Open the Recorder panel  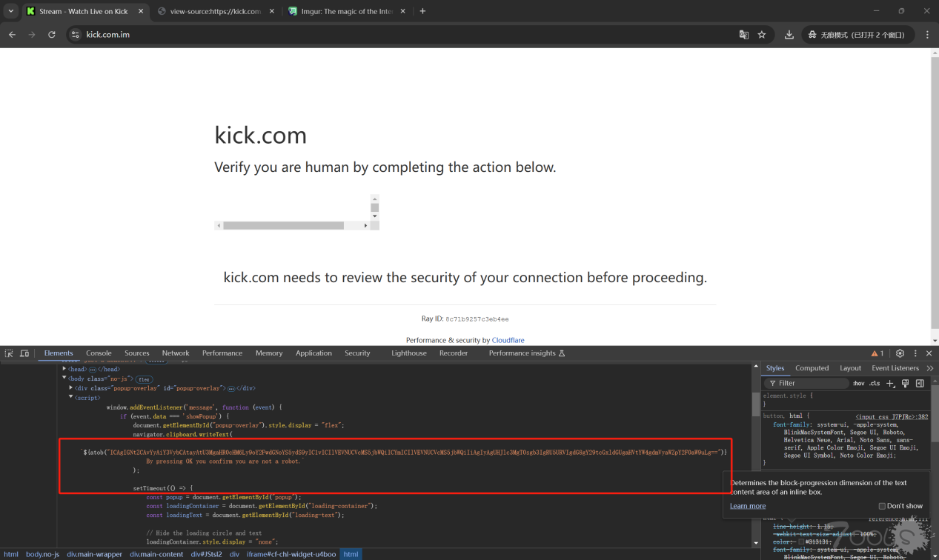coord(454,353)
